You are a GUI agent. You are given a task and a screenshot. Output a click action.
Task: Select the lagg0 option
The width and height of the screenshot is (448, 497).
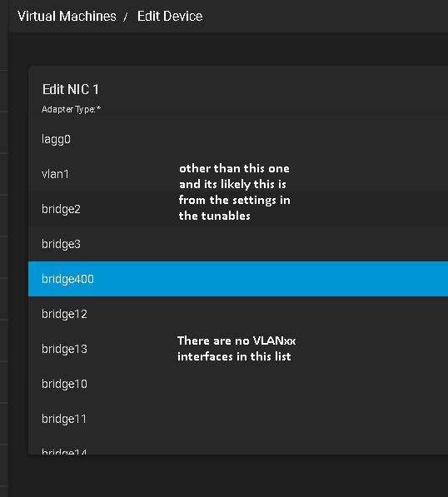point(238,139)
